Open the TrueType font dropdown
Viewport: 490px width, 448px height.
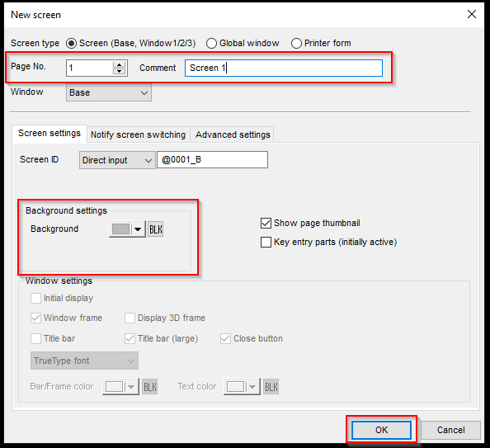pos(84,361)
